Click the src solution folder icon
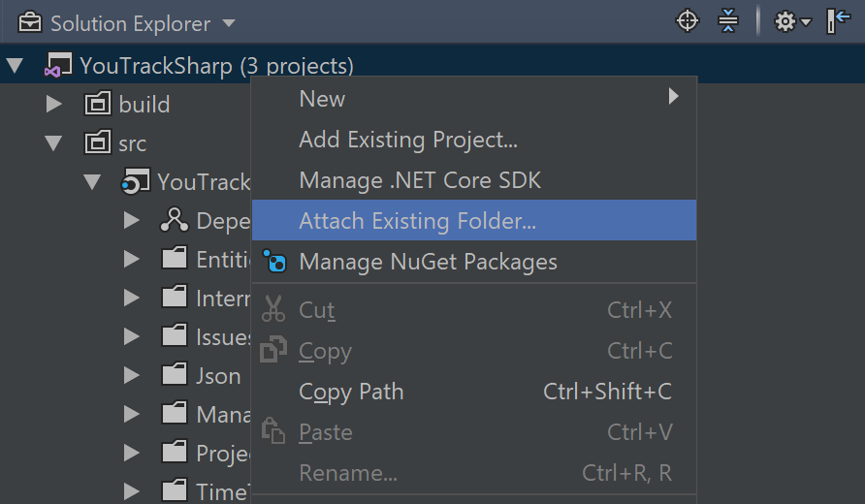This screenshot has width=865, height=504. [x=98, y=142]
